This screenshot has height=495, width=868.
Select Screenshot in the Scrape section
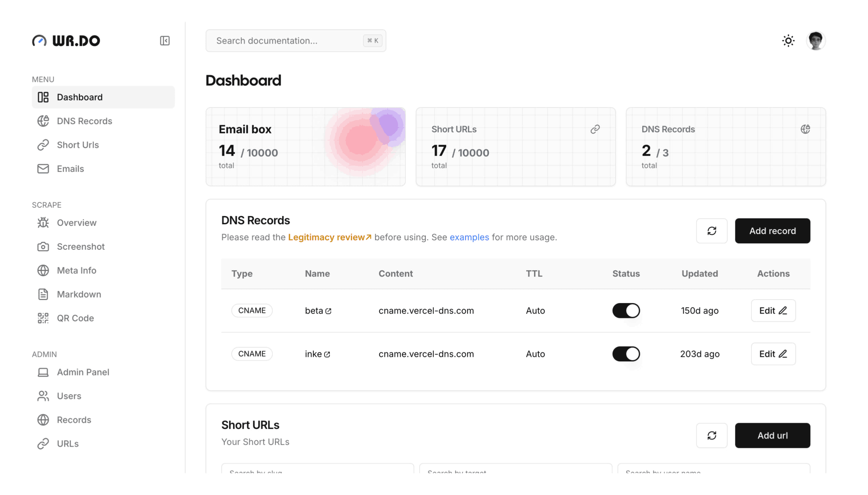(x=80, y=247)
